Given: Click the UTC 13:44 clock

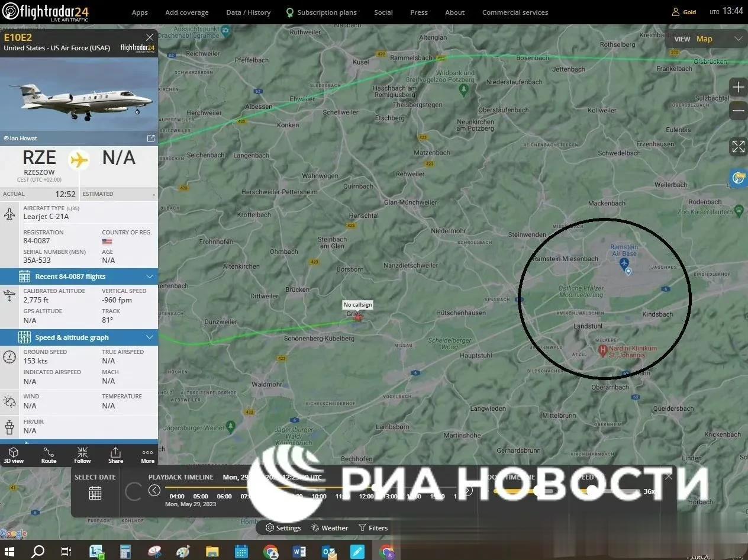Looking at the screenshot, I should [x=726, y=11].
